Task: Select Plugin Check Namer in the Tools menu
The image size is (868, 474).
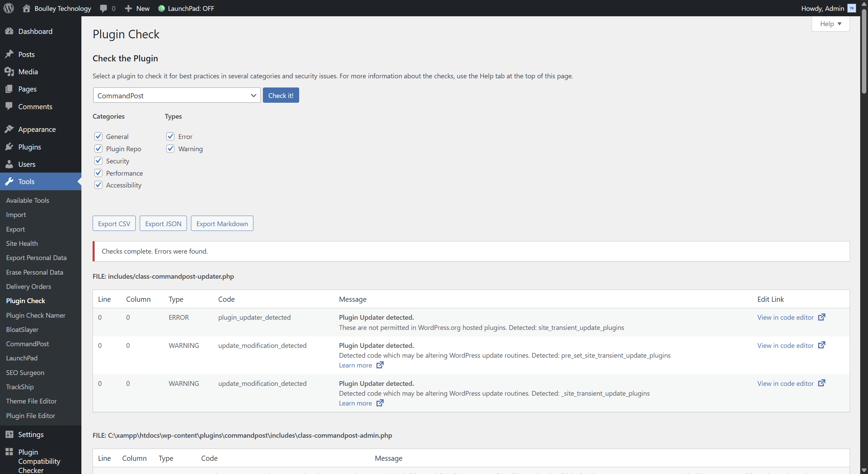Action: click(36, 315)
